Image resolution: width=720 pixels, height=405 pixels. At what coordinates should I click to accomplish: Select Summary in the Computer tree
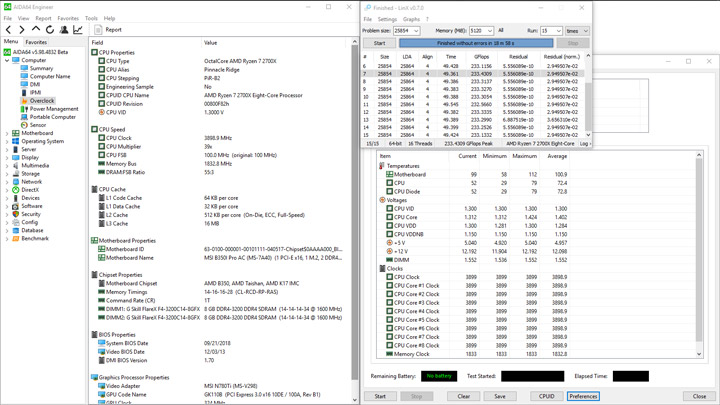click(41, 68)
